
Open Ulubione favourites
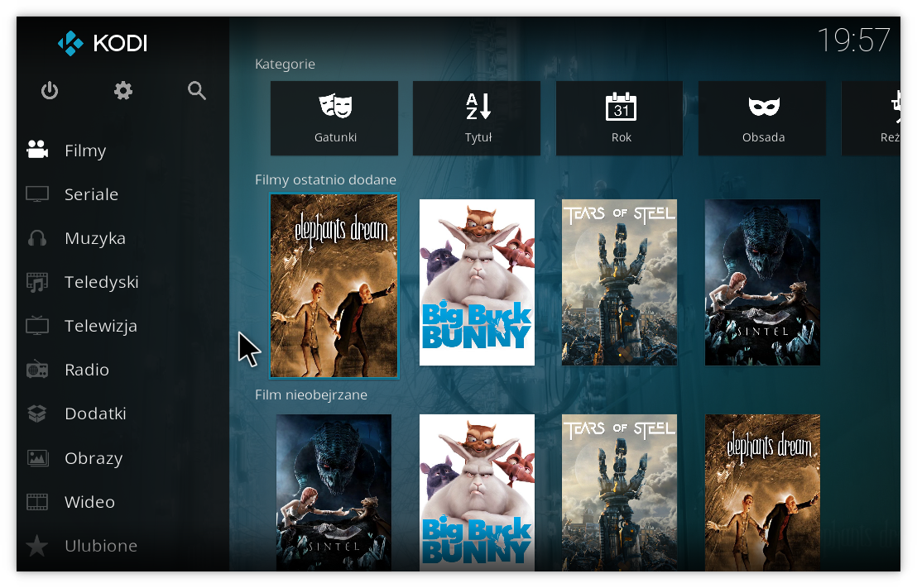pos(122,545)
